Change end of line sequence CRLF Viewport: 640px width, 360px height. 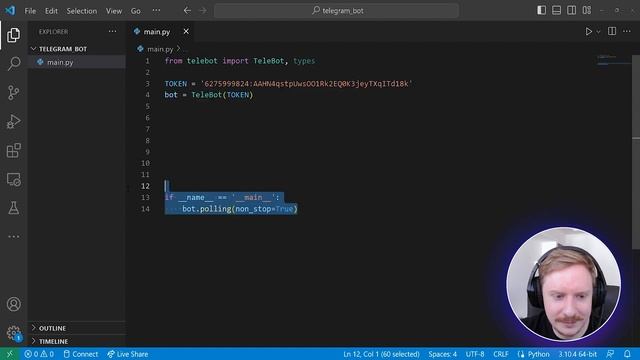tap(500, 354)
